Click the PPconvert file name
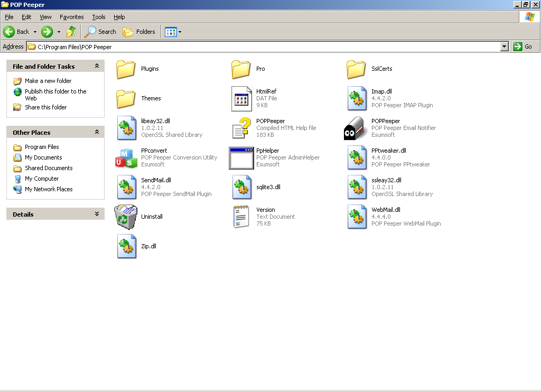 pos(154,151)
